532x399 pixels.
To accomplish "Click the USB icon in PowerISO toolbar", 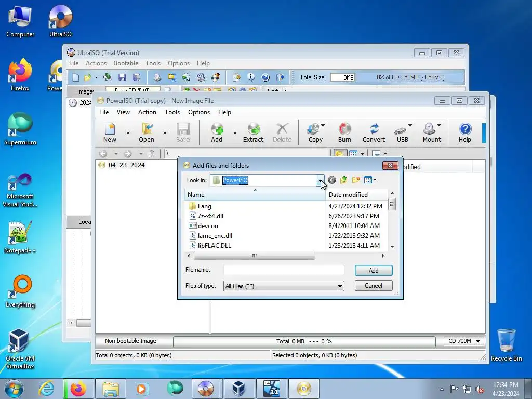I will (x=401, y=129).
